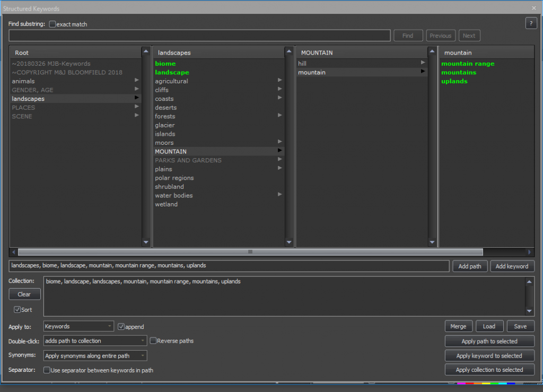Click landscapes column scroll up arrow

pos(289,51)
